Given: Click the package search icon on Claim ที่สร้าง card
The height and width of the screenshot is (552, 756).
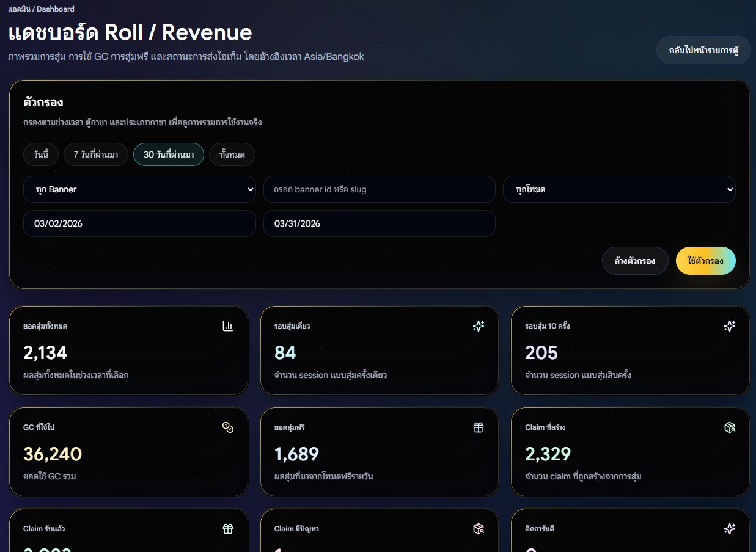Looking at the screenshot, I should point(730,427).
